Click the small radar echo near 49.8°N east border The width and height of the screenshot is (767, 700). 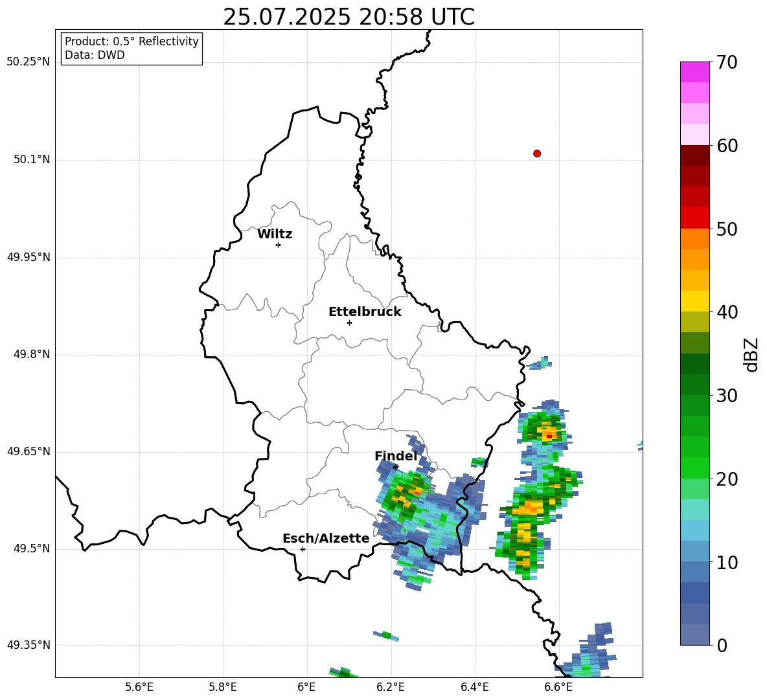click(x=540, y=363)
